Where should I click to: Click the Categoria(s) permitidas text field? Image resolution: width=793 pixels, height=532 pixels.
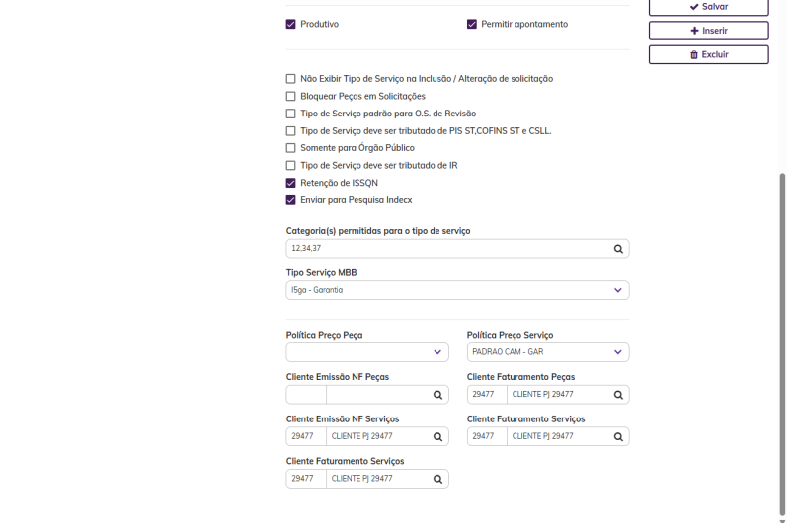coord(444,249)
